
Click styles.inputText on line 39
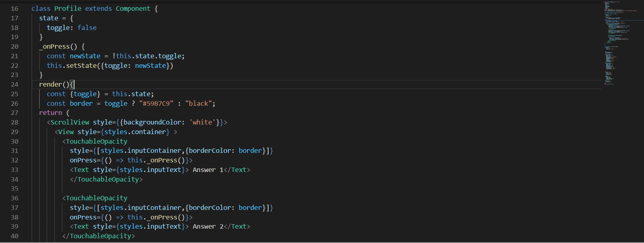pos(151,226)
